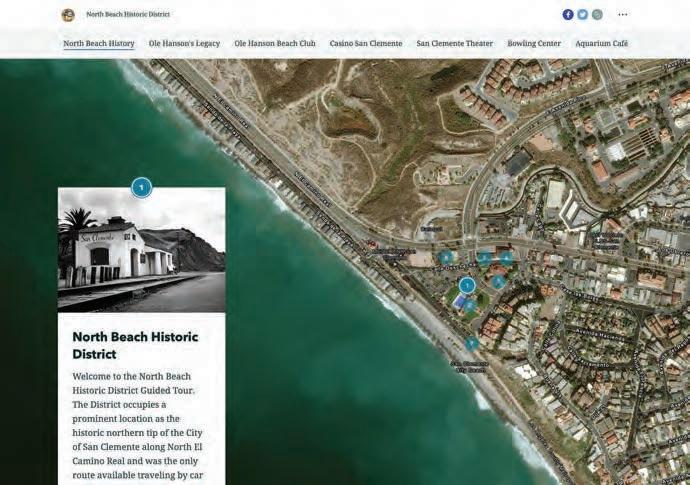Click the North Beach Historic District card heading
Viewport: 690px width, 485px height.
[x=136, y=345]
